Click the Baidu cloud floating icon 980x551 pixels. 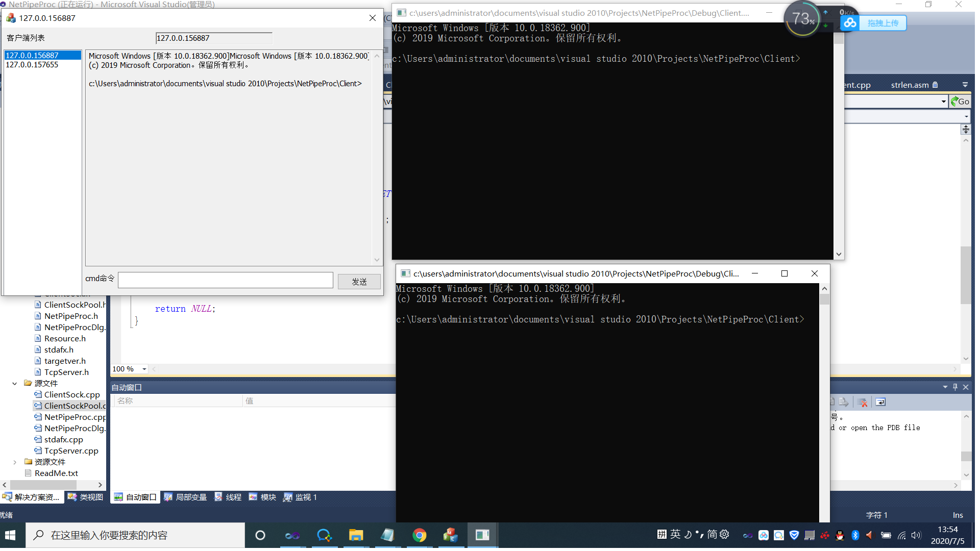point(850,23)
